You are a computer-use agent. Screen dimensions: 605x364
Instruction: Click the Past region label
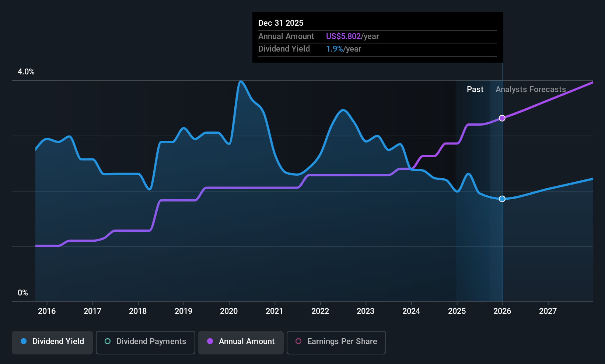(475, 90)
